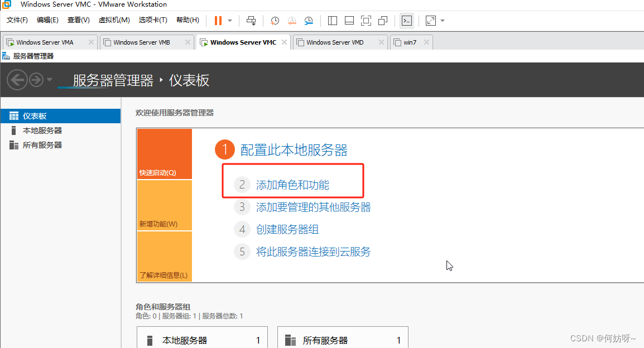Open the snapshot manager icon

point(309,21)
